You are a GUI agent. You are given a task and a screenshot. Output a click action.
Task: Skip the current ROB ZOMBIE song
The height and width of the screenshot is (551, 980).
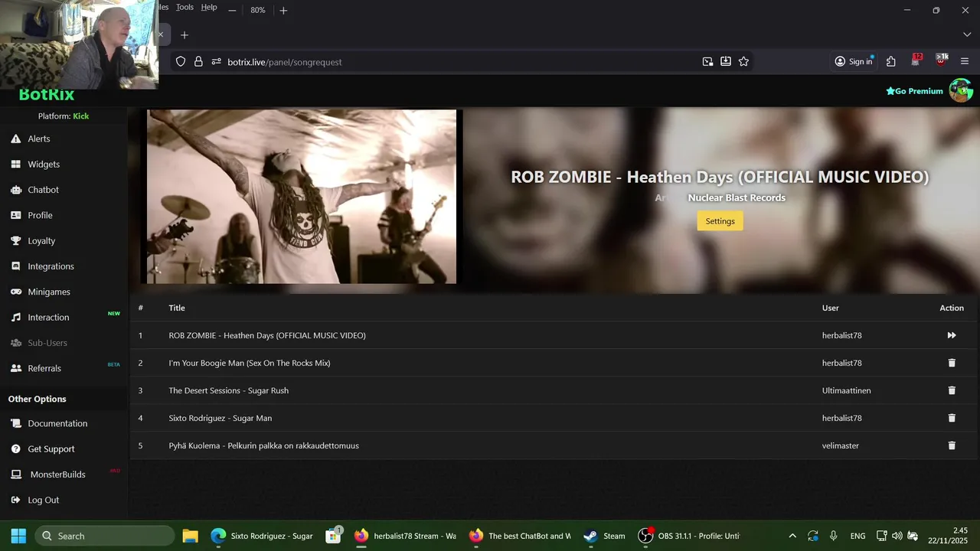[952, 335]
